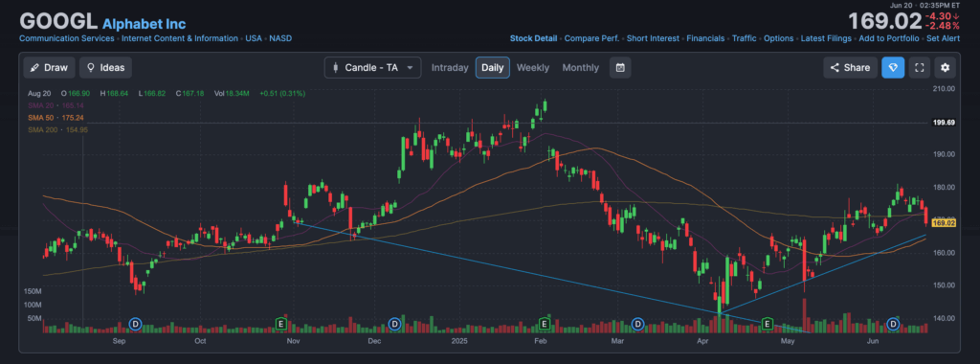Select the Weekly timeframe
Viewport: 980px width, 364px height.
(x=532, y=68)
